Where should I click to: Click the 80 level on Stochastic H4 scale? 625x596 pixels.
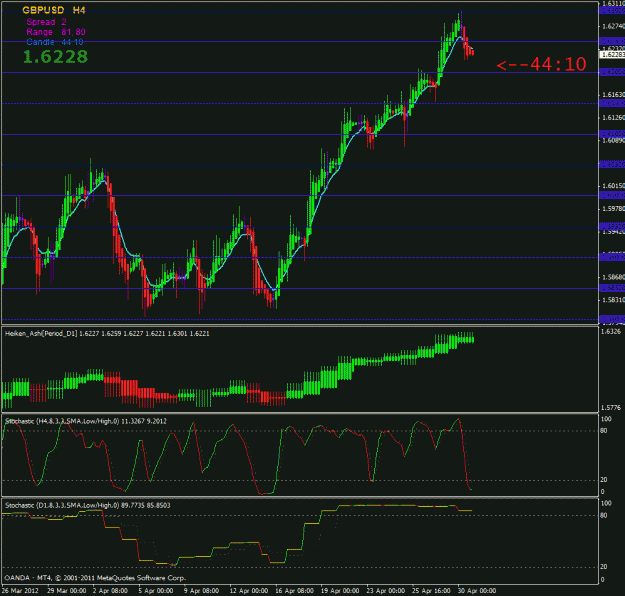tap(604, 431)
